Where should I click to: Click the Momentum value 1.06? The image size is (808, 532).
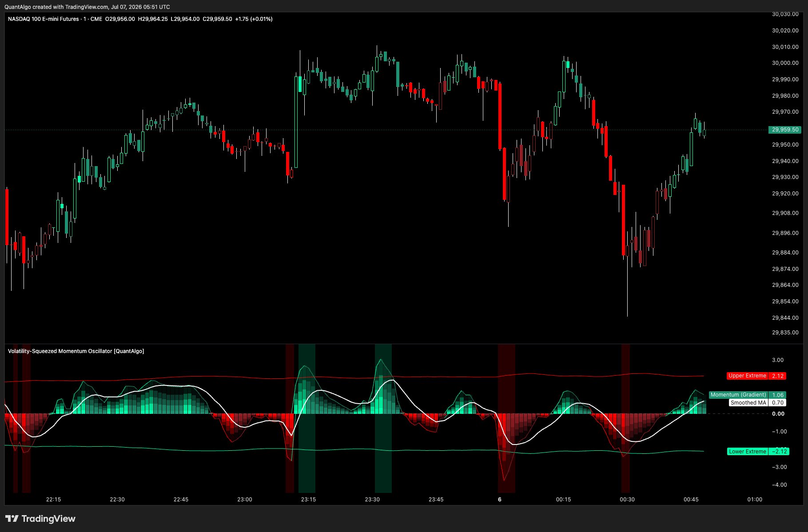point(778,395)
